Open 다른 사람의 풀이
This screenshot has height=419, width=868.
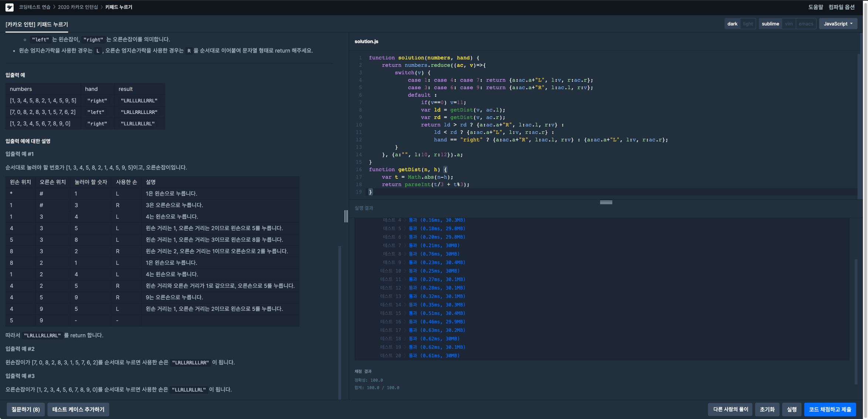tap(730, 409)
